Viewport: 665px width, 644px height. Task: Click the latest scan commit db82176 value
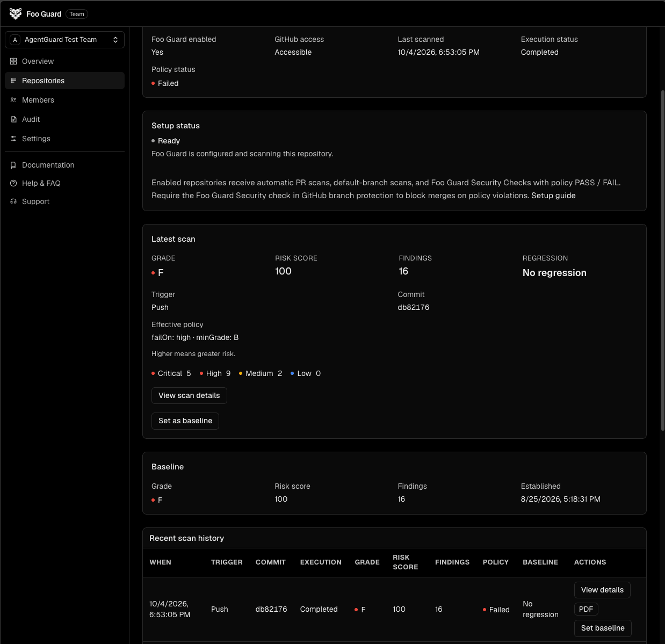(x=414, y=307)
